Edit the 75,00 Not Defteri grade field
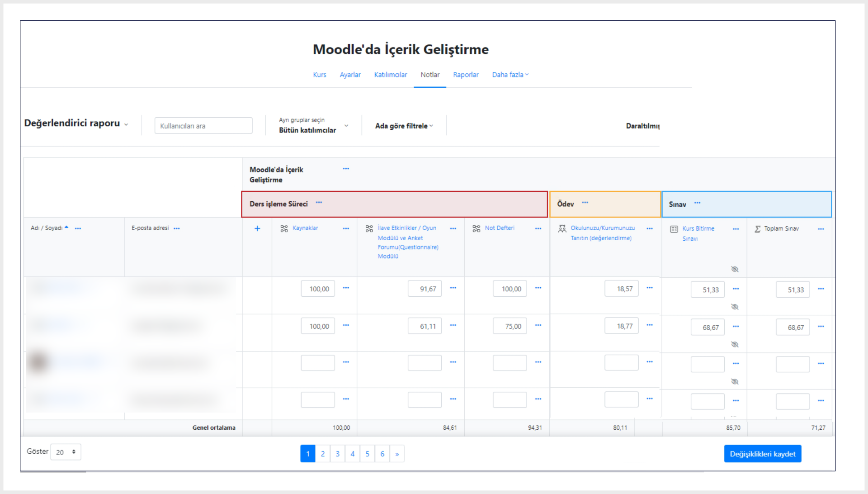The height and width of the screenshot is (494, 868). [x=510, y=326]
